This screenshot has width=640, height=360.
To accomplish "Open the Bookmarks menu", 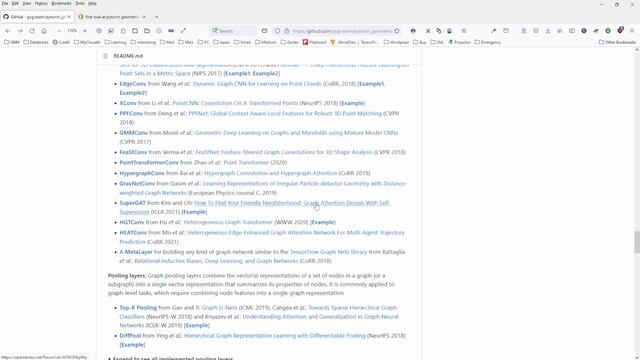I will click(61, 3).
